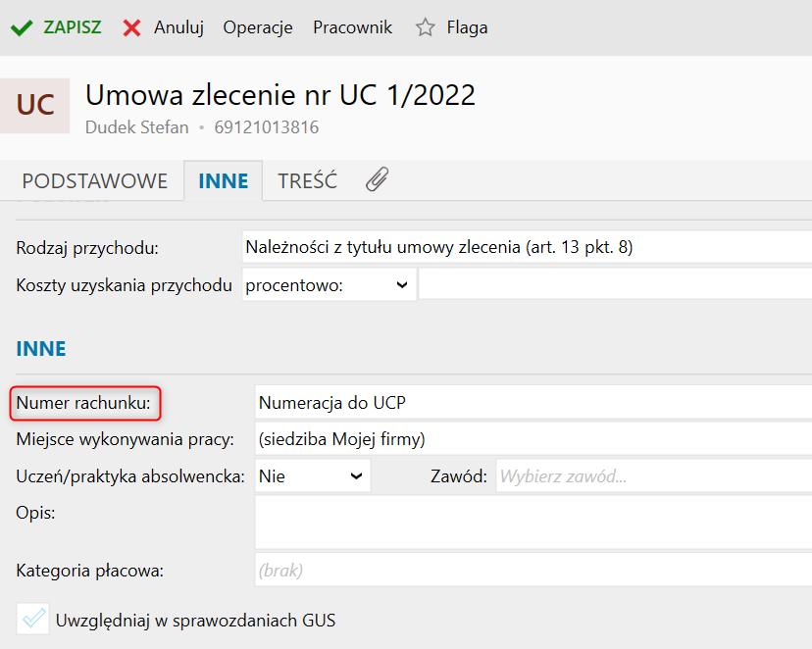Click the Anuluj cancel button

pos(178,27)
